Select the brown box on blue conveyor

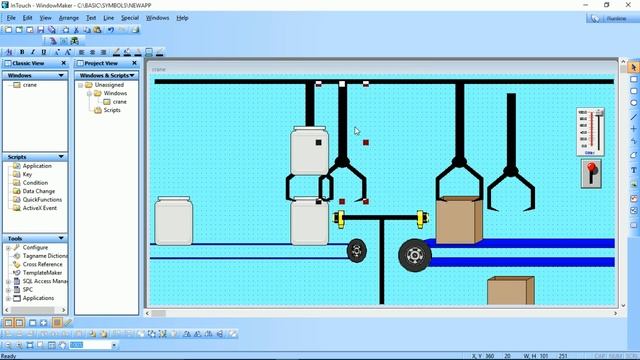click(x=459, y=220)
